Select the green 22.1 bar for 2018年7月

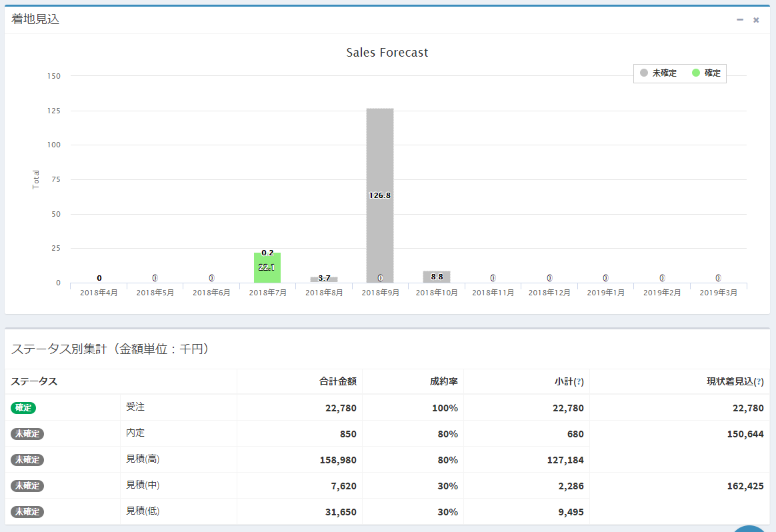[x=267, y=268]
